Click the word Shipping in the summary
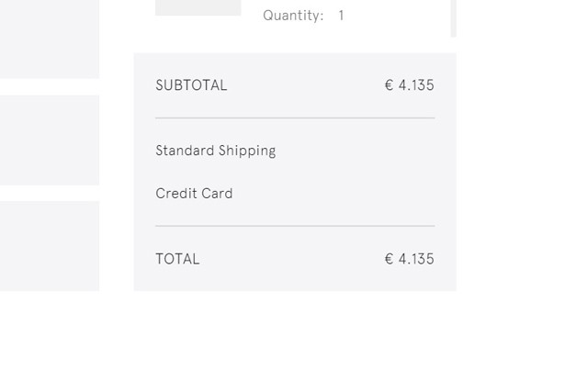This screenshot has width=588, height=369. (x=246, y=151)
